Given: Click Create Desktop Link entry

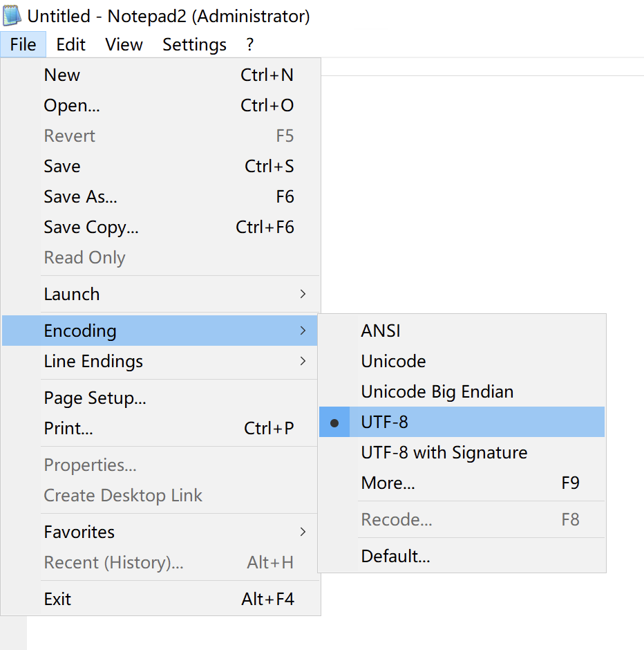Looking at the screenshot, I should click(160, 495).
